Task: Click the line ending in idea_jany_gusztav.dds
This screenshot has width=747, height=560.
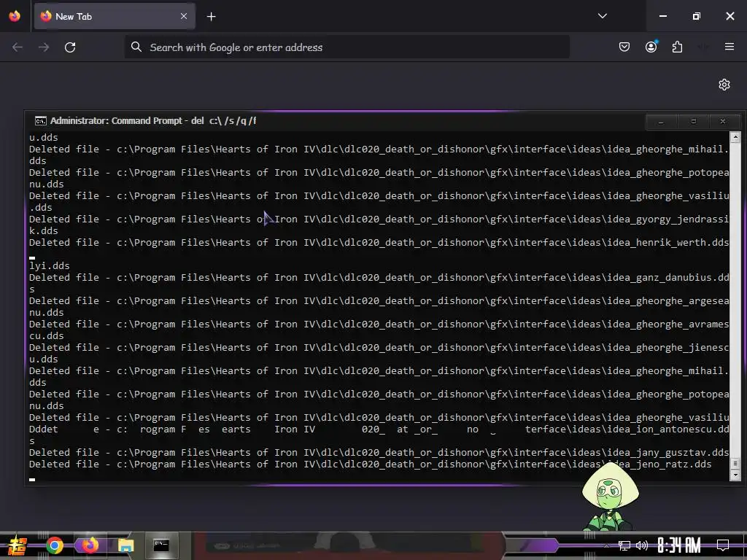Action: [x=379, y=452]
